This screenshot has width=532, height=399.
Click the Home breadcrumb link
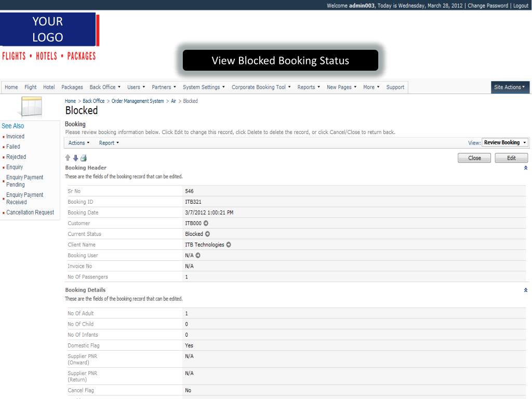[x=70, y=101]
